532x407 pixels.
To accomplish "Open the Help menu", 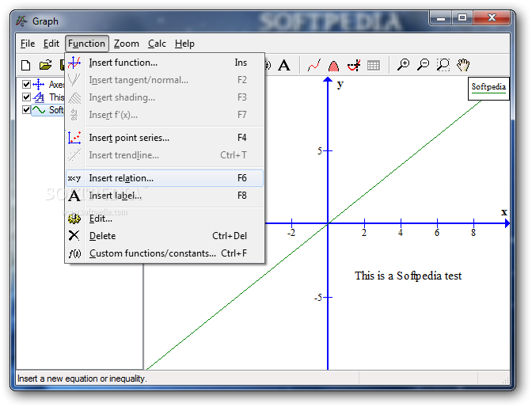I will tap(184, 44).
